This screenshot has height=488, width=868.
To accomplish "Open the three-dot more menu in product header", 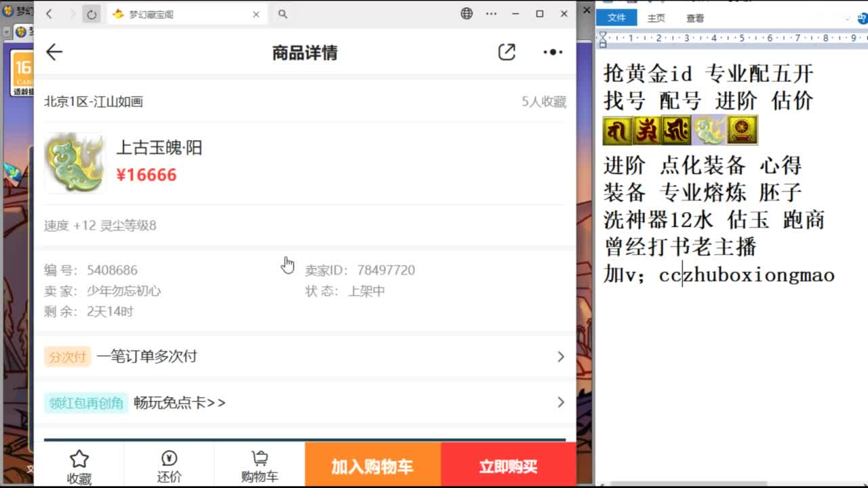I will pos(553,52).
